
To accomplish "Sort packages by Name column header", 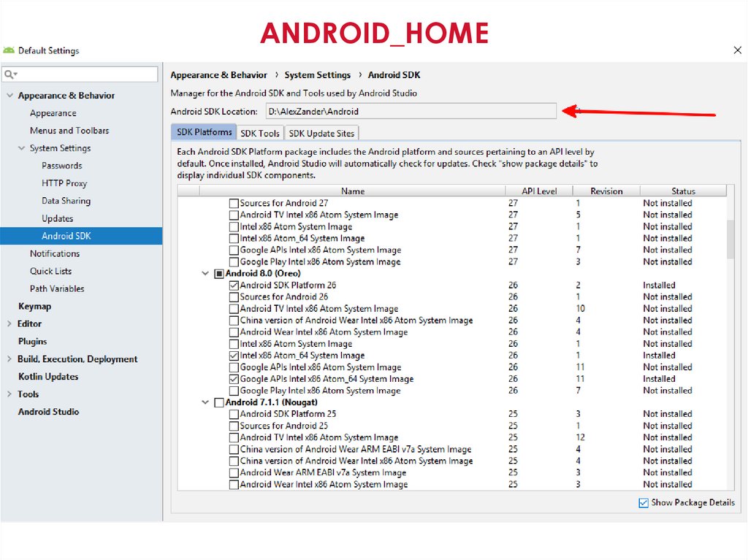I will coord(353,191).
